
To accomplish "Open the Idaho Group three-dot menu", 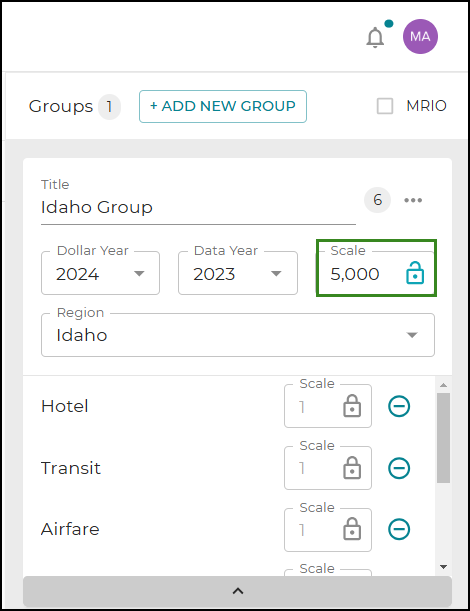I will 413,200.
